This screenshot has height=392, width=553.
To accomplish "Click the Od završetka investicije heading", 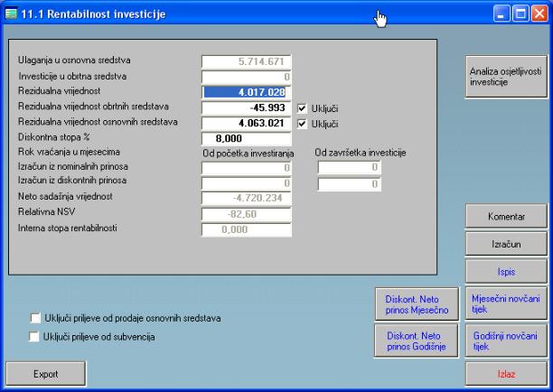I will [x=361, y=153].
